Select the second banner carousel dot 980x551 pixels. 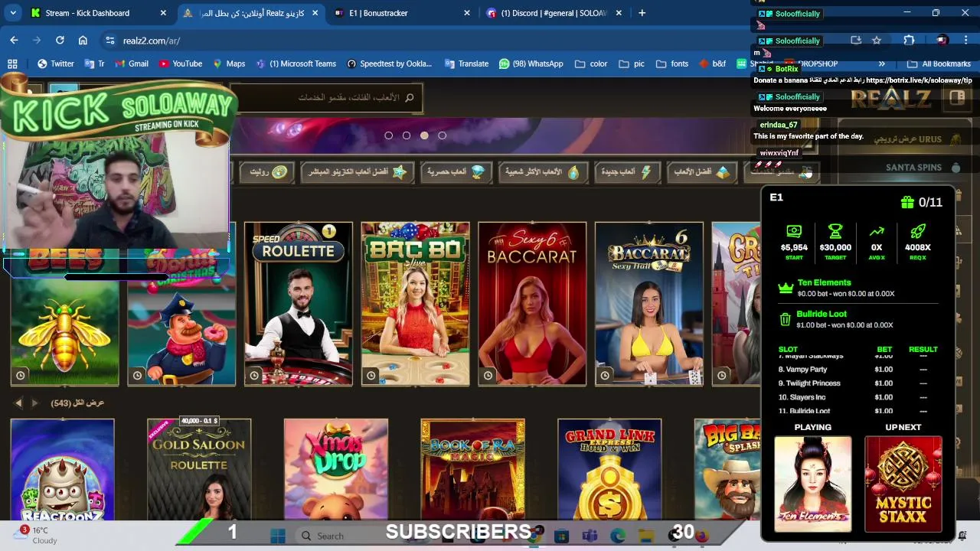[407, 135]
